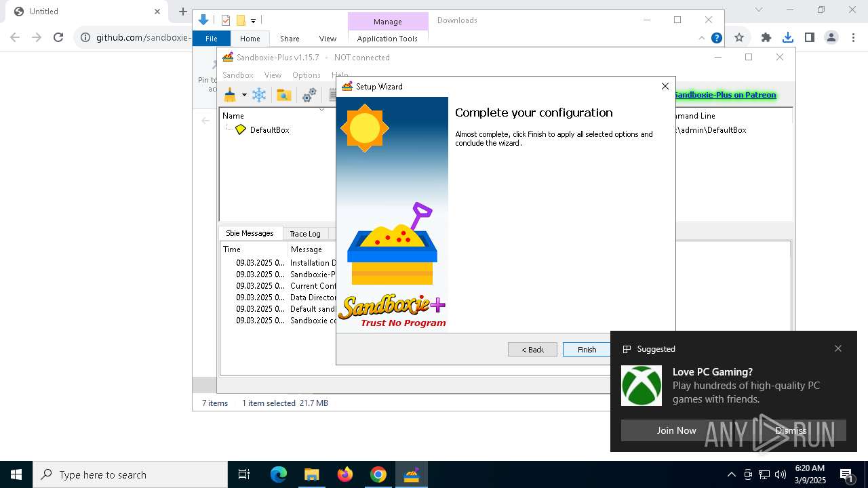
Task: Go back in the Chrome browser
Action: pyautogui.click(x=15, y=37)
